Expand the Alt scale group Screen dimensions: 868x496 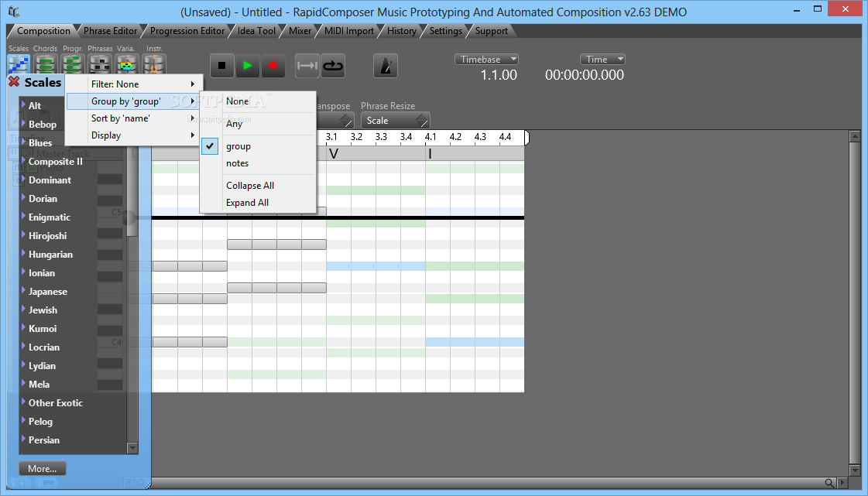click(23, 104)
